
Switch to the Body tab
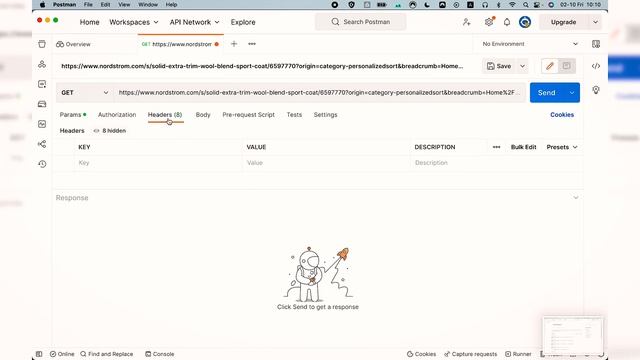coord(203,115)
